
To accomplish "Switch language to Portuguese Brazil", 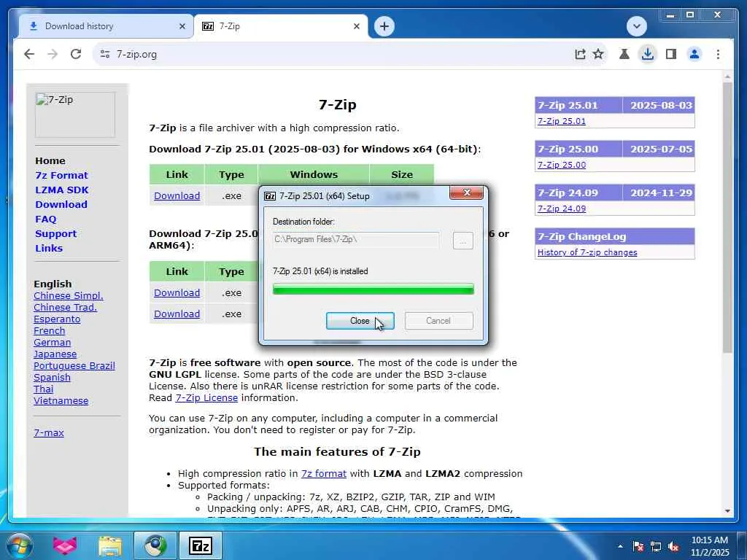I will 74,366.
